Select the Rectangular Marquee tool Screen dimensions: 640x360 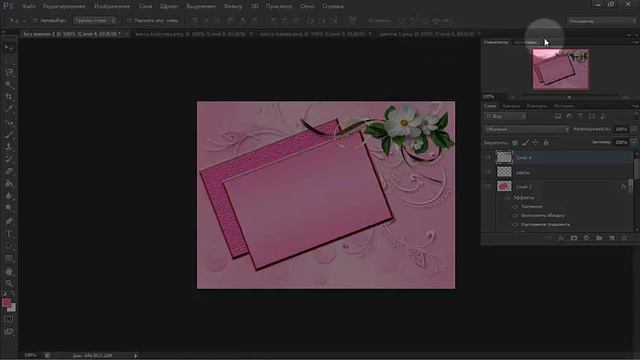tap(9, 60)
